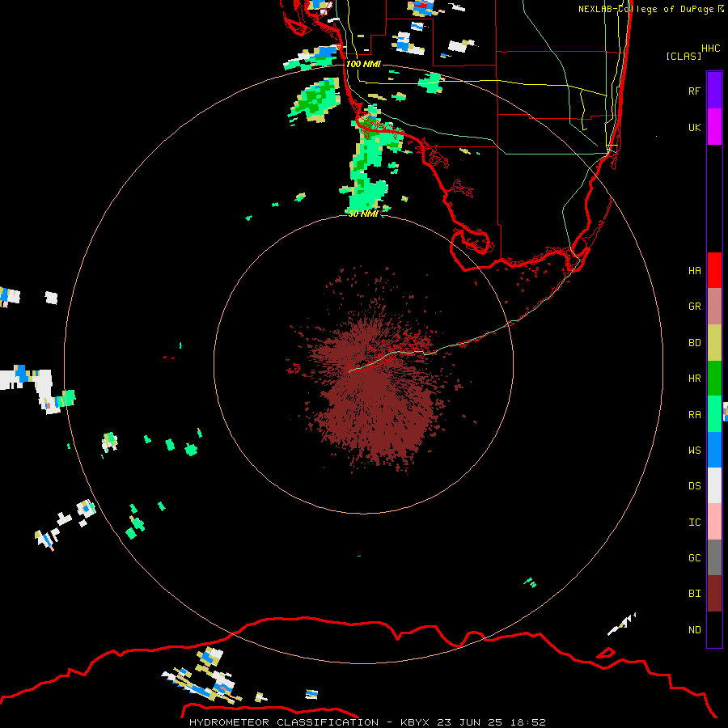Click the HA red legend swatch
The width and height of the screenshot is (728, 728).
coord(714,270)
